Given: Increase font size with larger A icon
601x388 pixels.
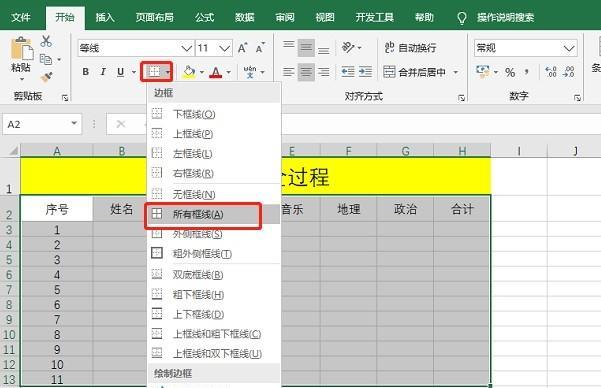Looking at the screenshot, I should (x=242, y=48).
